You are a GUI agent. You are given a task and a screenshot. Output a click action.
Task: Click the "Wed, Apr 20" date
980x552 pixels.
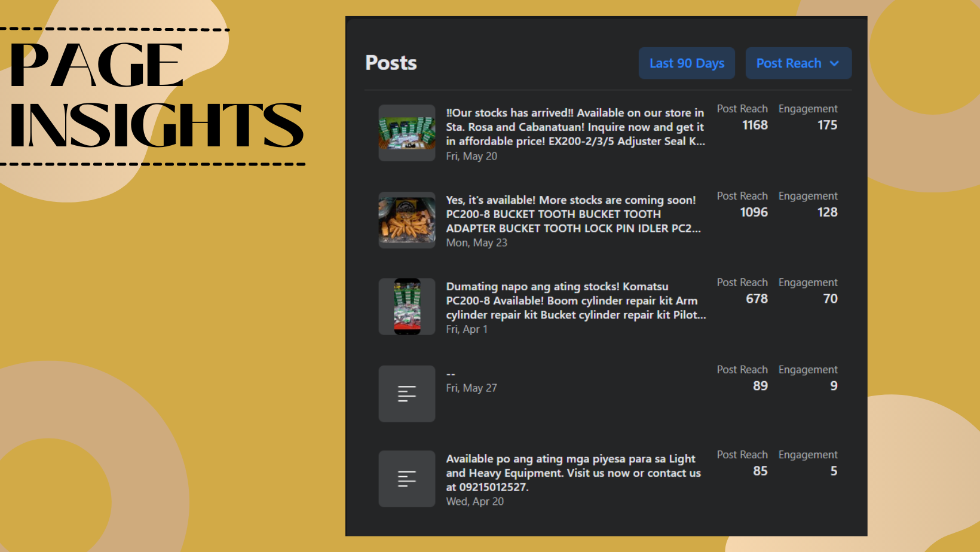pyautogui.click(x=475, y=501)
